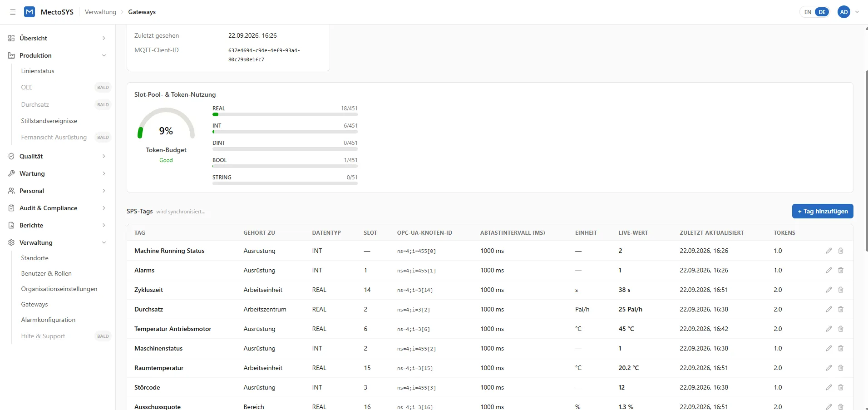Open Stillstandsereignisse in sidebar
This screenshot has width=868, height=410.
click(x=49, y=121)
